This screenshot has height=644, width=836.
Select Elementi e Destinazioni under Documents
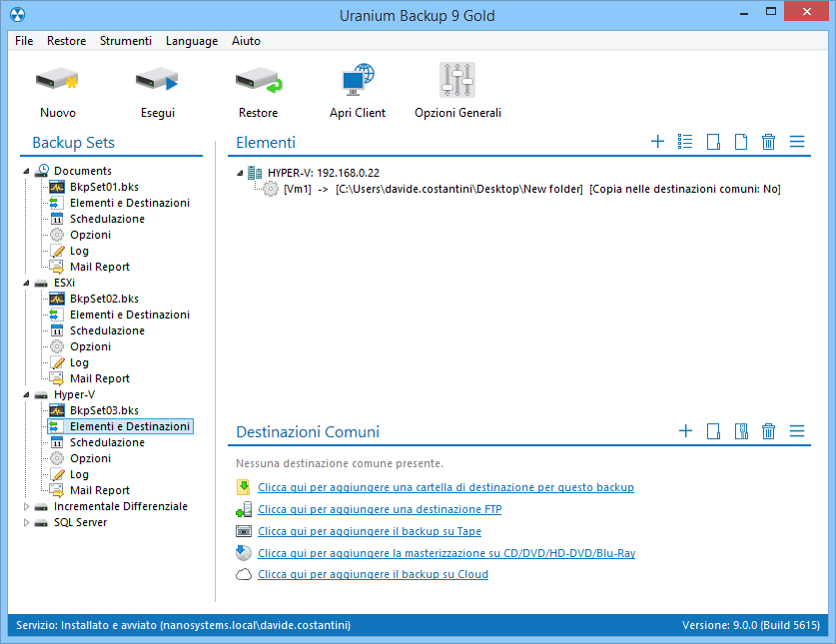[x=130, y=203]
